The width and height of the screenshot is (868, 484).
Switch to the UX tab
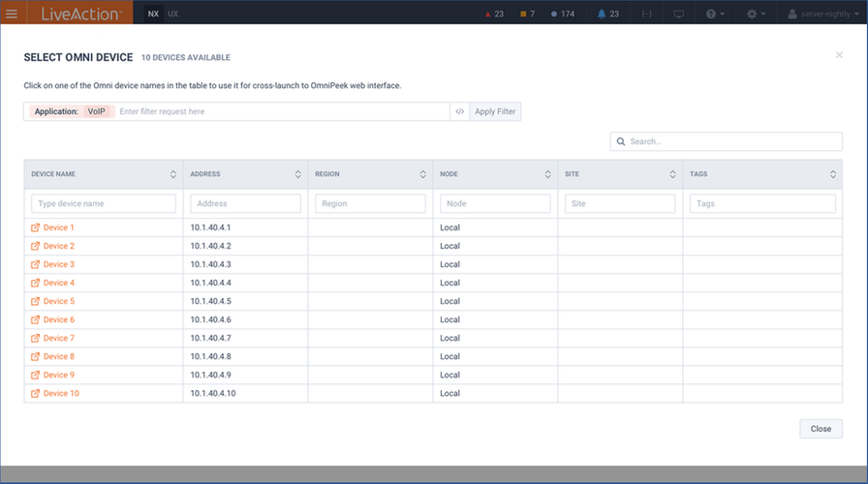tap(173, 14)
